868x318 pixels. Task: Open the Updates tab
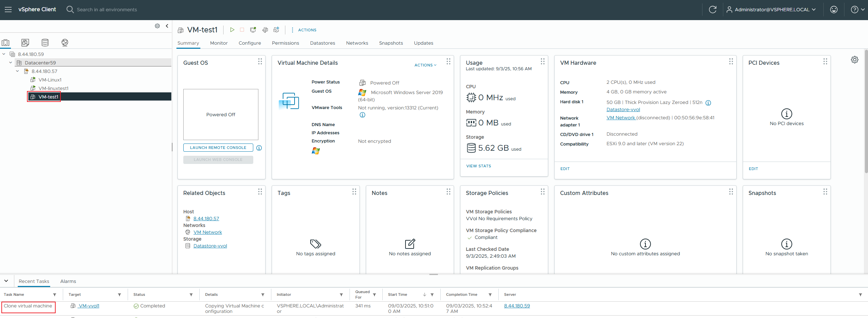click(x=424, y=43)
